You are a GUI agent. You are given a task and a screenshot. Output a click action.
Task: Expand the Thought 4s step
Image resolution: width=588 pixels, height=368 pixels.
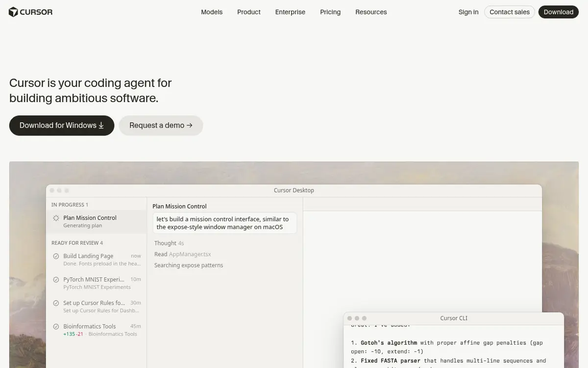[x=169, y=243]
